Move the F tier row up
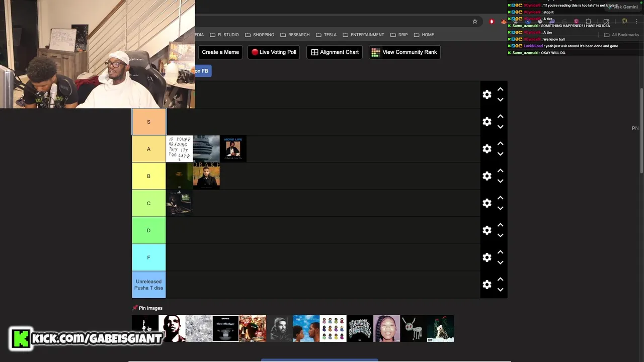This screenshot has width=644, height=362. pos(500,252)
